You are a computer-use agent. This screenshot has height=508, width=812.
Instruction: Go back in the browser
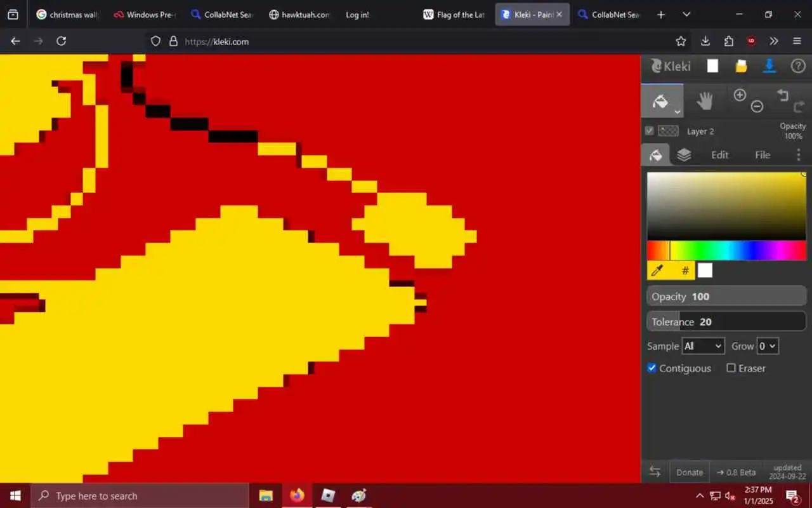click(x=16, y=41)
